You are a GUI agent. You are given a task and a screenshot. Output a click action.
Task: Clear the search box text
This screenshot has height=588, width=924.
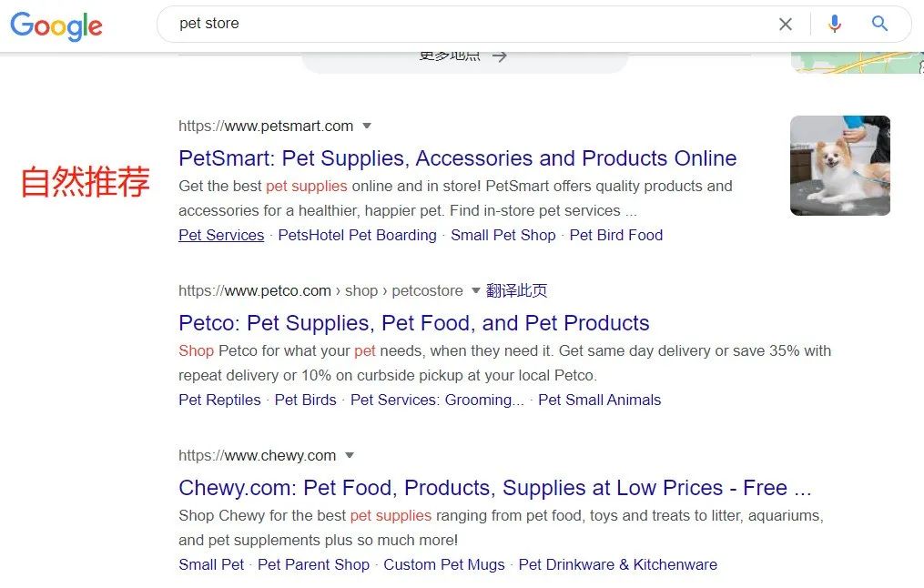[x=786, y=25]
